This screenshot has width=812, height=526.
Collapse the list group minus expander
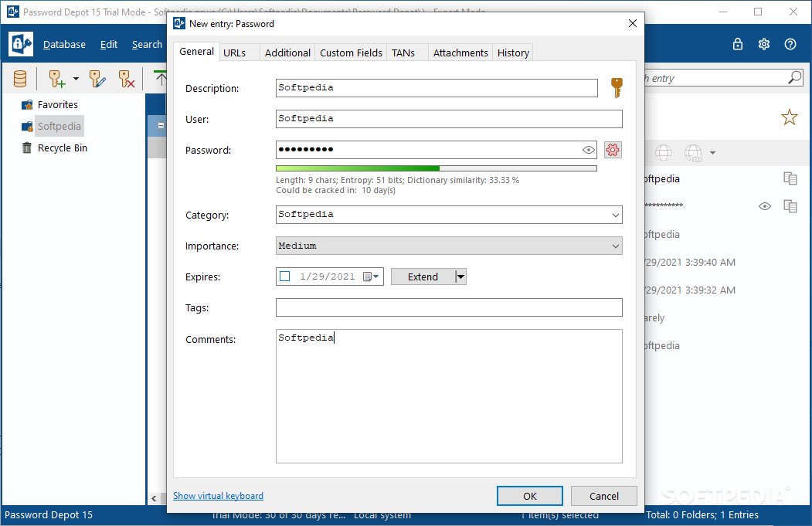click(161, 126)
